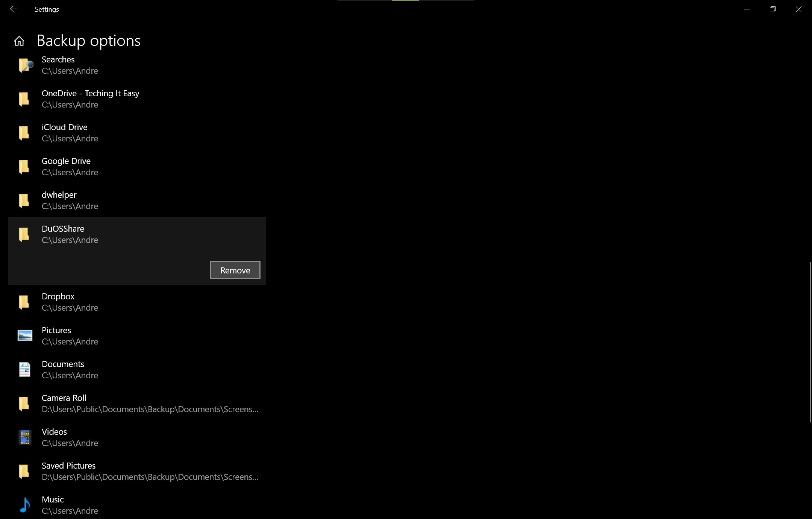Click the dwhelper folder icon
Viewport: 812px width, 519px height.
tap(24, 200)
